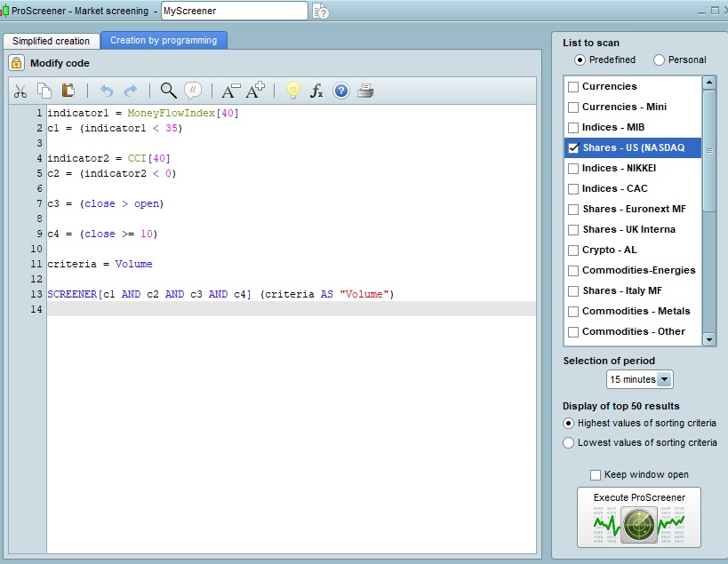This screenshot has height=564, width=728.
Task: Click the Execute ProScreener button
Action: tap(638, 518)
